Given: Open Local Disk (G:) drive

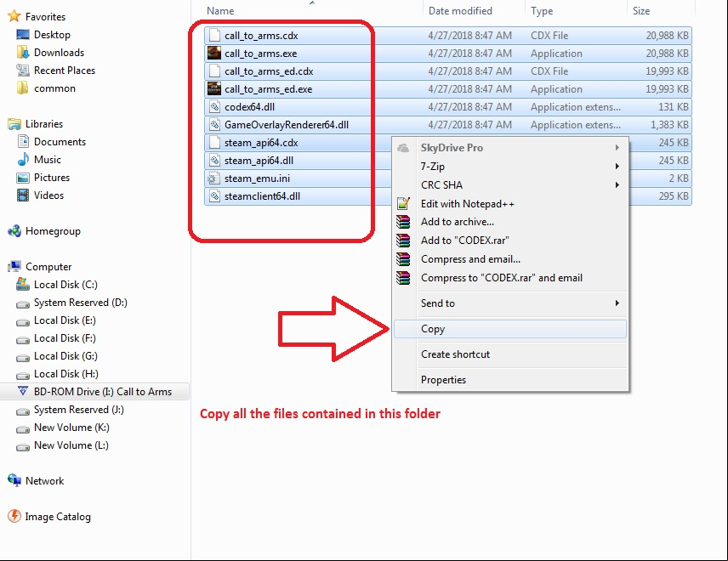Looking at the screenshot, I should 65,356.
